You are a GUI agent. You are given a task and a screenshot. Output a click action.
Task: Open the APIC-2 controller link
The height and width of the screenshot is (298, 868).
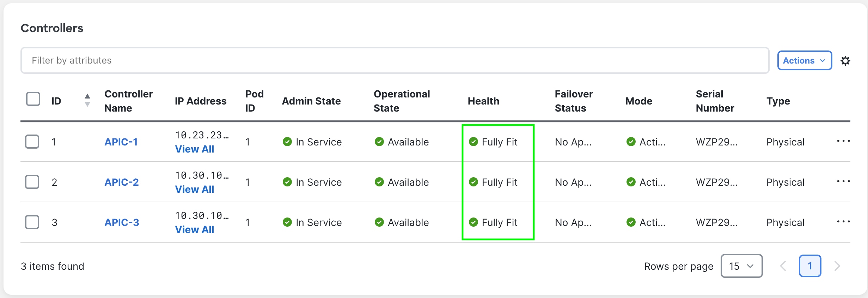click(122, 182)
